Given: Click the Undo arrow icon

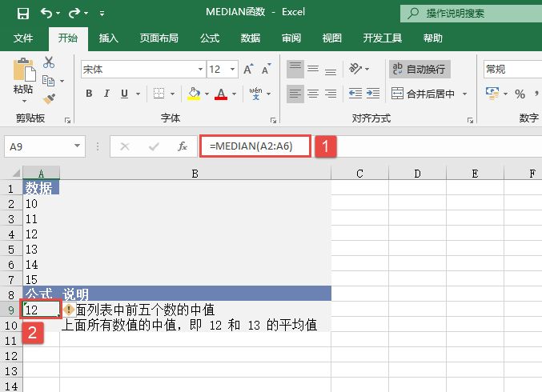Looking at the screenshot, I should [46, 14].
